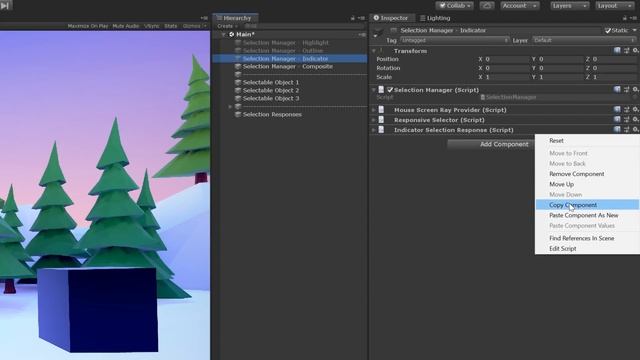Open the Inspector panel options menu

pos(633,18)
